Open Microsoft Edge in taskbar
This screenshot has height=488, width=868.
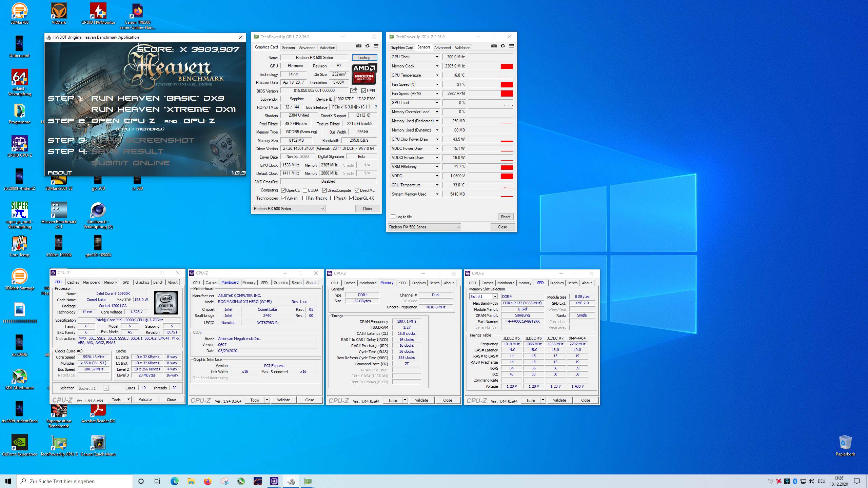click(x=174, y=481)
